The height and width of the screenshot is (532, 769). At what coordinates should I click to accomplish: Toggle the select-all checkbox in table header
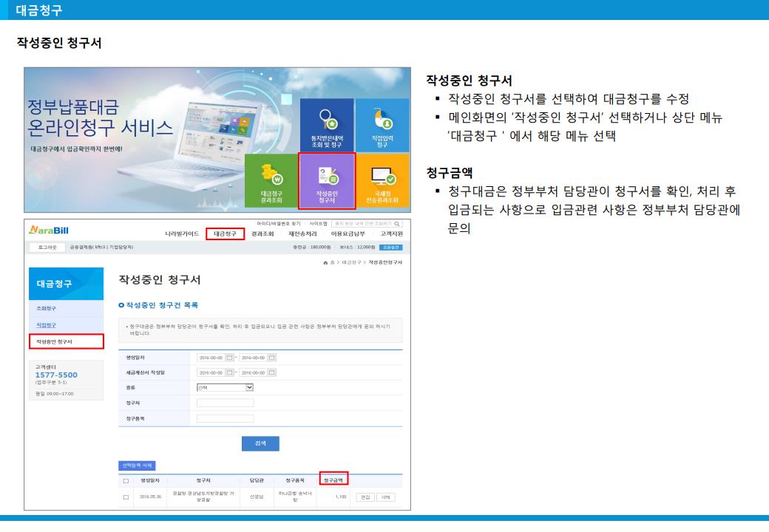click(x=126, y=481)
